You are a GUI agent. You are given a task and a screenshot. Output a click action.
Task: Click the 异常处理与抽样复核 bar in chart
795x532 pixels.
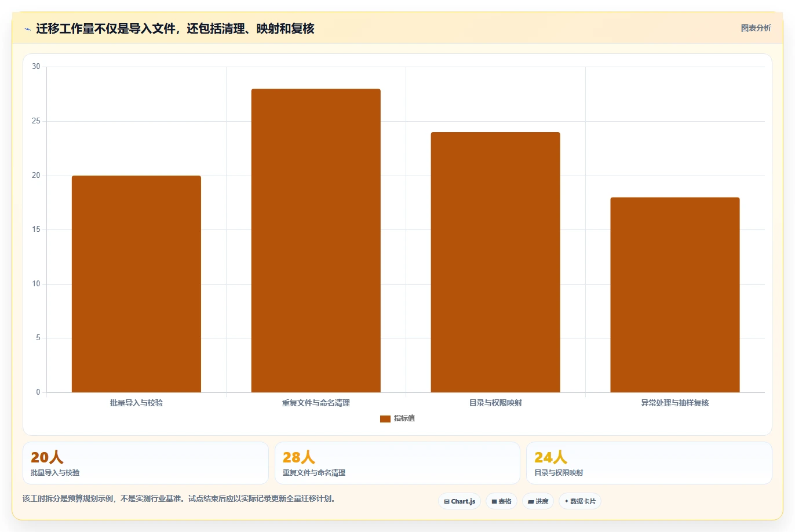[x=675, y=295]
